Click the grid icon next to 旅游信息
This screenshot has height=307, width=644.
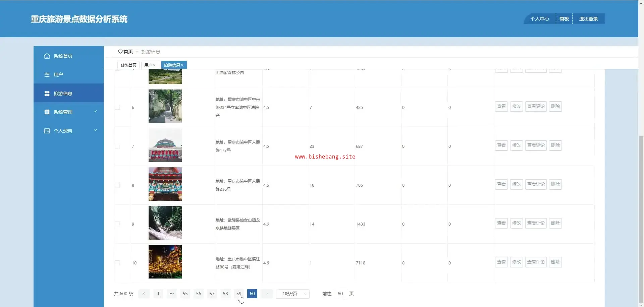pyautogui.click(x=47, y=94)
